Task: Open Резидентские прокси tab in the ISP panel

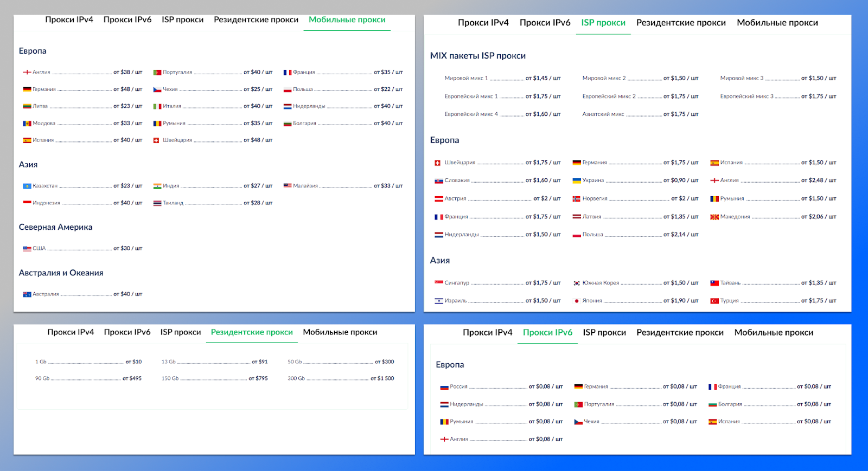Action: [681, 23]
